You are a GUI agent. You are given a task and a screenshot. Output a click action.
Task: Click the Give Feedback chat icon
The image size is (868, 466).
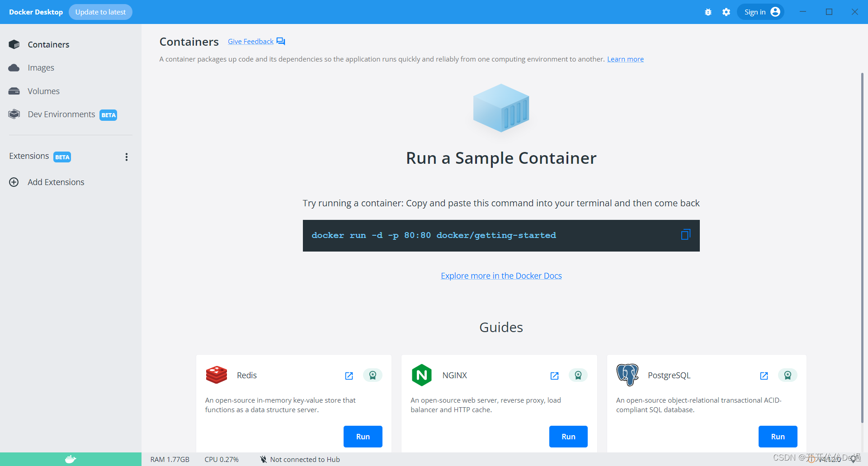pos(281,41)
